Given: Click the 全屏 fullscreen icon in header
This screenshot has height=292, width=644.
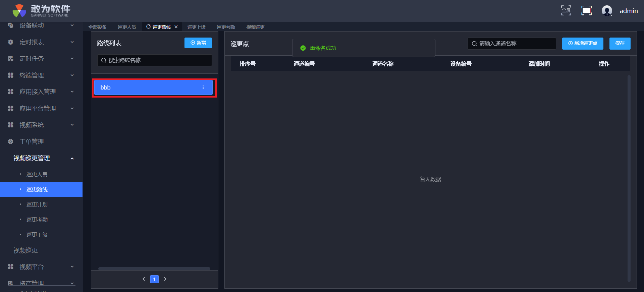Looking at the screenshot, I should click(x=566, y=11).
